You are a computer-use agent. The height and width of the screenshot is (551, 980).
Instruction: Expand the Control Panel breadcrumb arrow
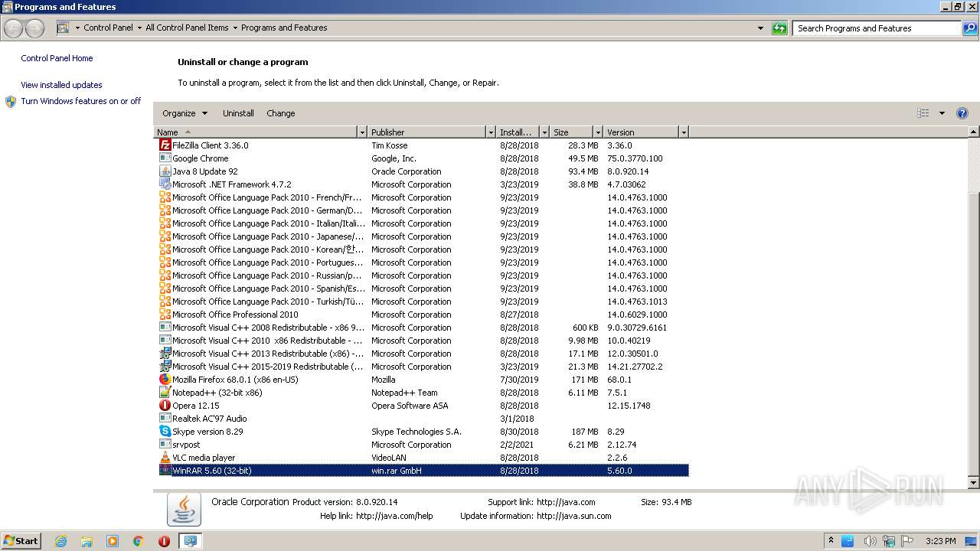[x=139, y=28]
